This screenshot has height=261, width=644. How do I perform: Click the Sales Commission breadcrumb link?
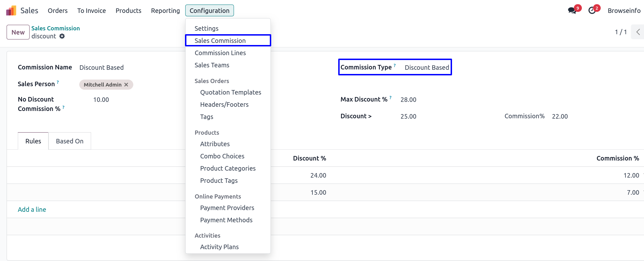pyautogui.click(x=55, y=28)
